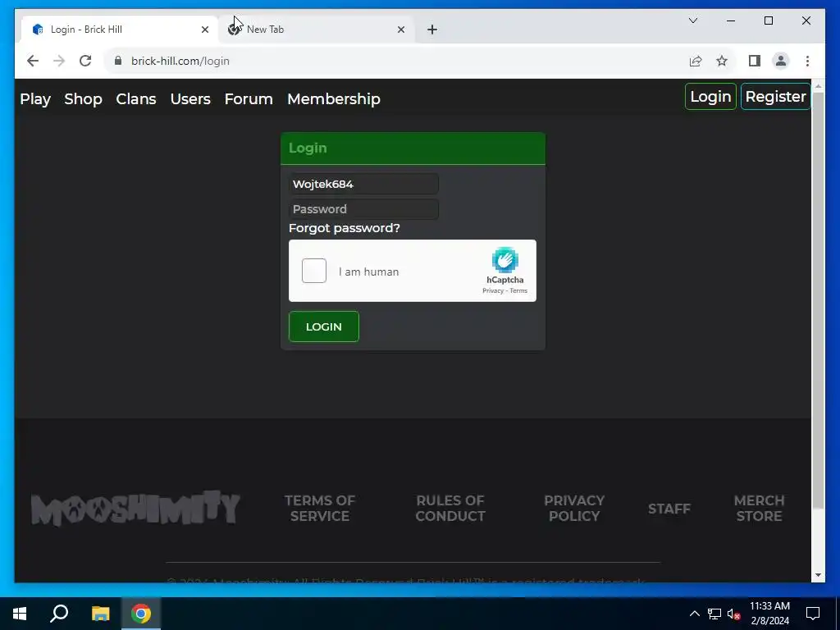View site info via the padlock icon
This screenshot has height=630, width=840.
click(x=118, y=61)
